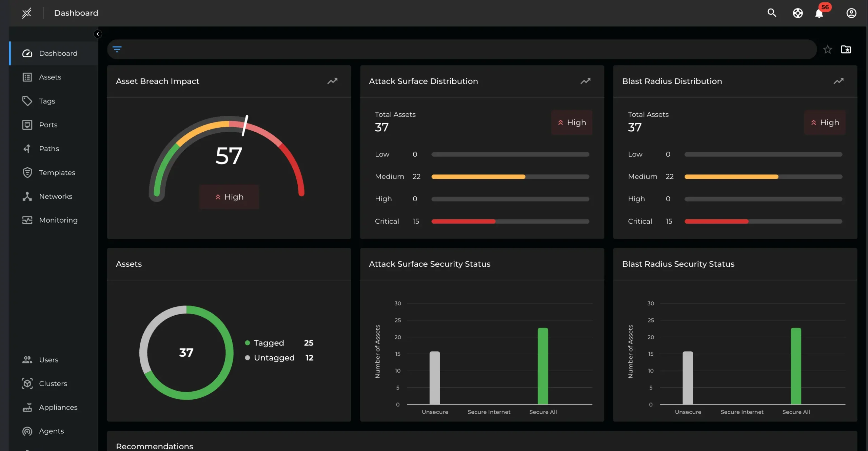Expand the Attack Surface Distribution trend view
The width and height of the screenshot is (868, 451).
point(586,81)
